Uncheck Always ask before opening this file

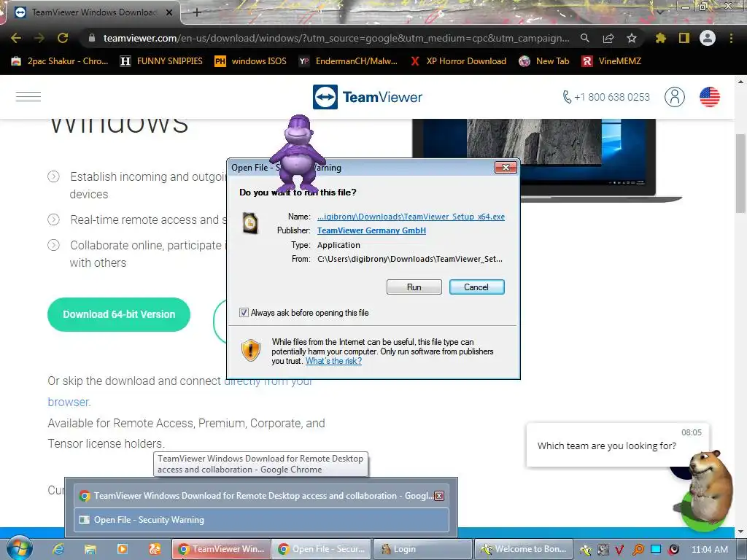pyautogui.click(x=244, y=313)
